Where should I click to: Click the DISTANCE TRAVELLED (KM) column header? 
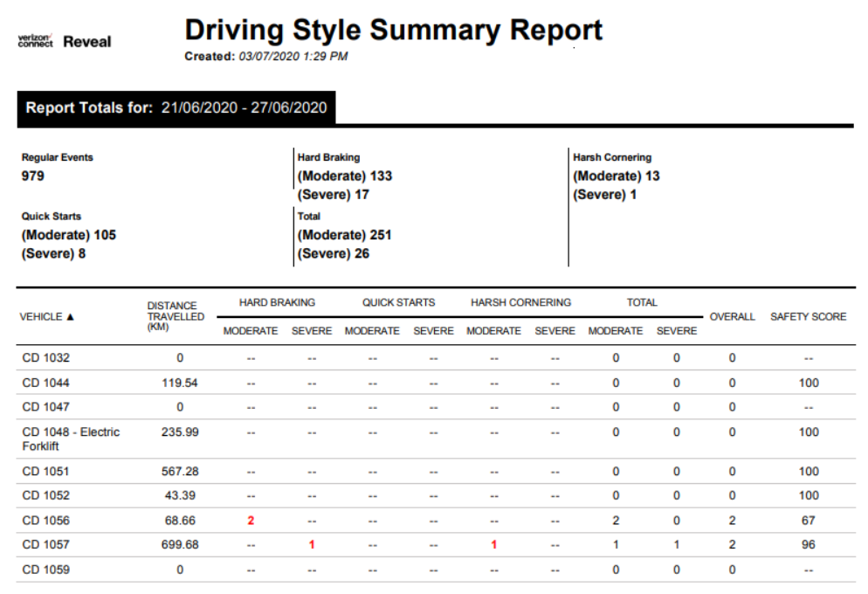176,316
